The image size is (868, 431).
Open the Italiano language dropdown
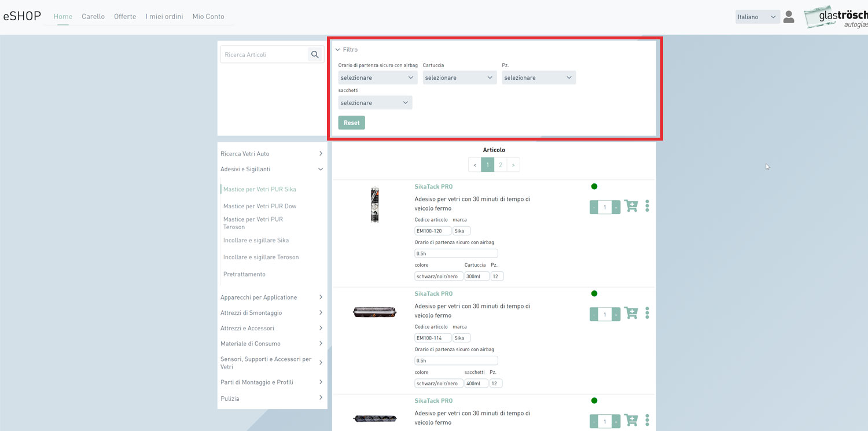pos(757,17)
